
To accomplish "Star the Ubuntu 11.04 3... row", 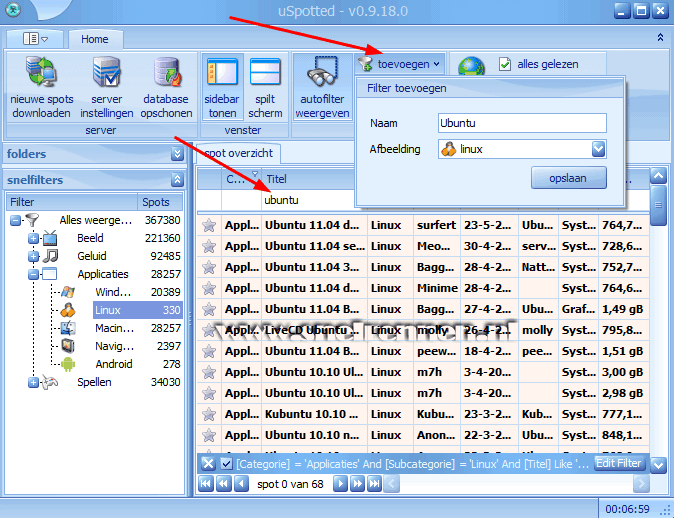I will coord(209,267).
